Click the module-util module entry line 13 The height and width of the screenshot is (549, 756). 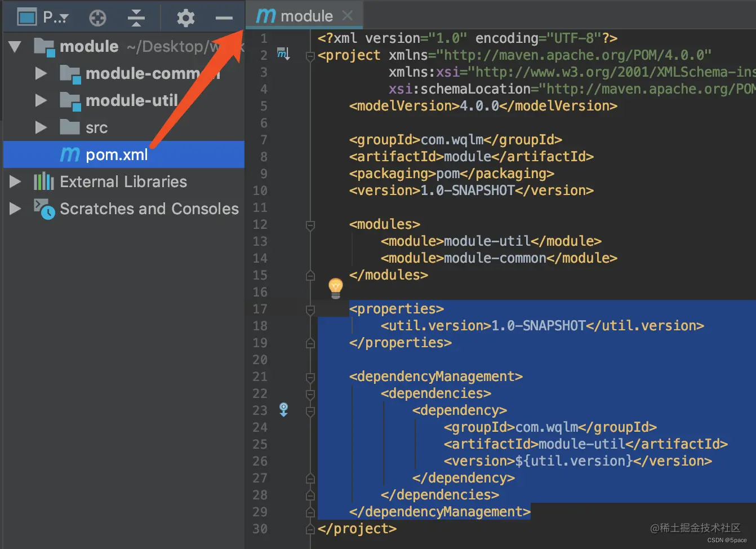click(491, 241)
